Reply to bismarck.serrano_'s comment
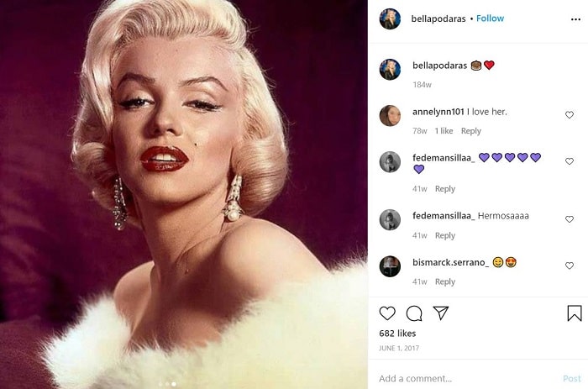The image size is (588, 389). coord(445,281)
